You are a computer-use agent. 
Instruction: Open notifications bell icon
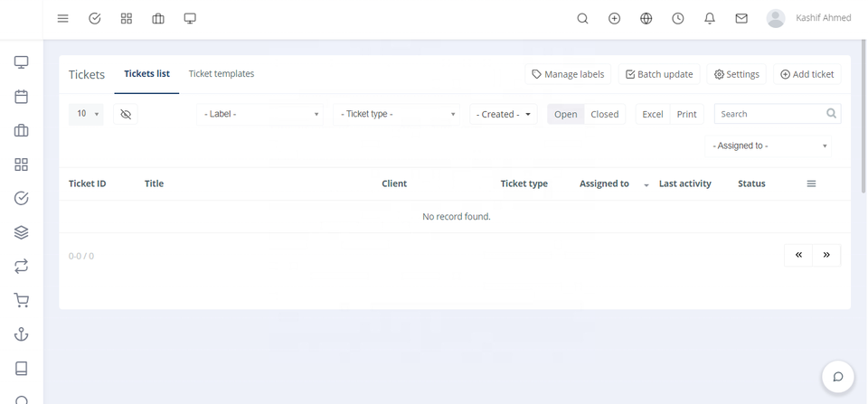pos(710,18)
